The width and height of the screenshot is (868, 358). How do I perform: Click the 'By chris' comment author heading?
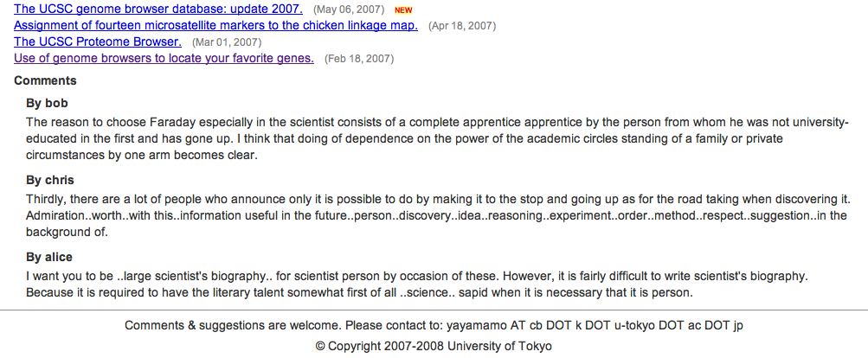pos(50,181)
